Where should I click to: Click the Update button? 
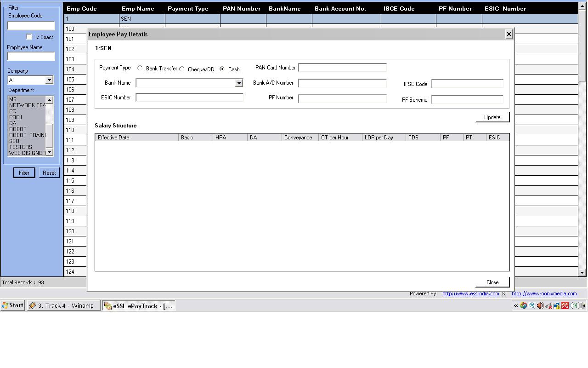tap(492, 117)
